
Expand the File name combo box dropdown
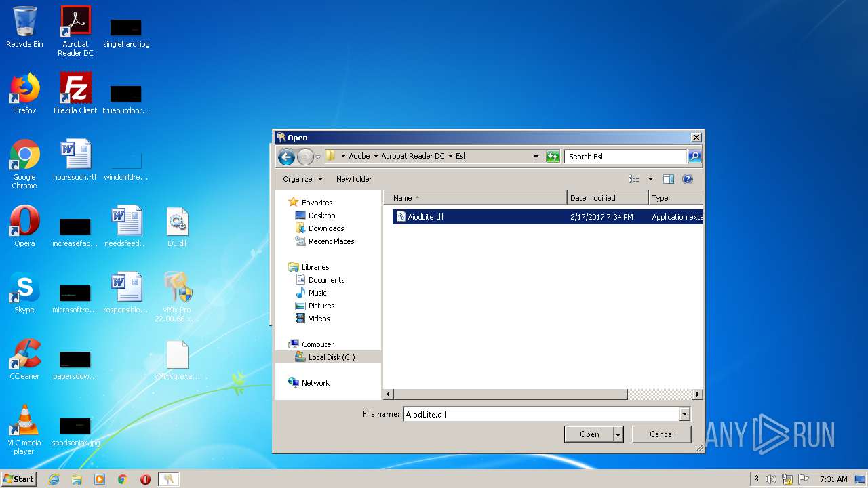(x=684, y=414)
